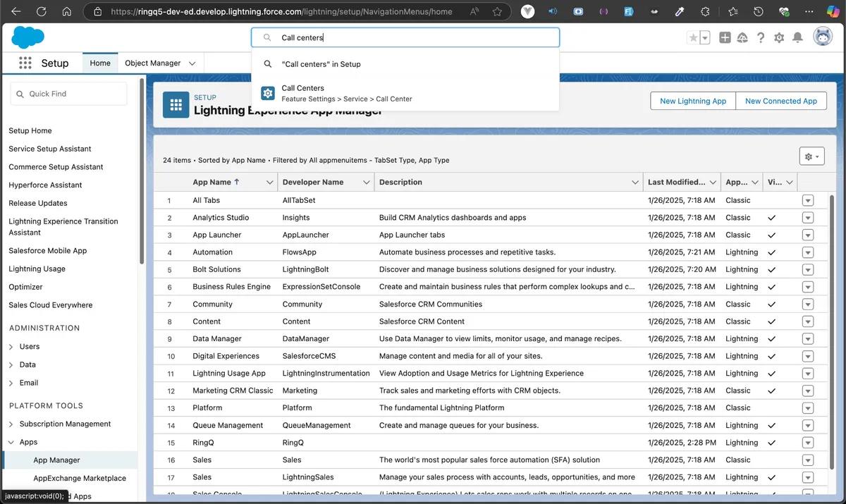Click New Lightning App button

coord(693,101)
